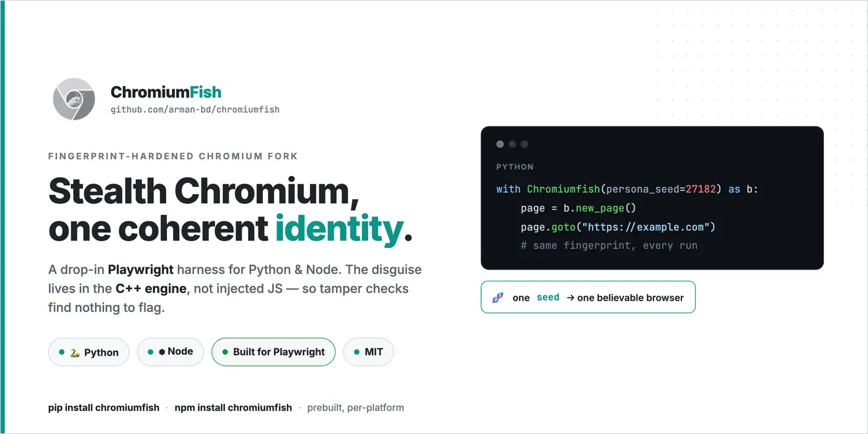Click the bold 'C++ engine' phrase
The image size is (868, 434).
(x=151, y=288)
